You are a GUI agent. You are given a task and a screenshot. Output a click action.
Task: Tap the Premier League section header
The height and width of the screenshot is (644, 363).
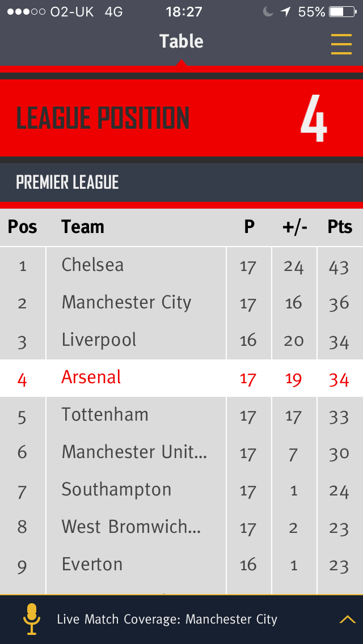tap(181, 183)
